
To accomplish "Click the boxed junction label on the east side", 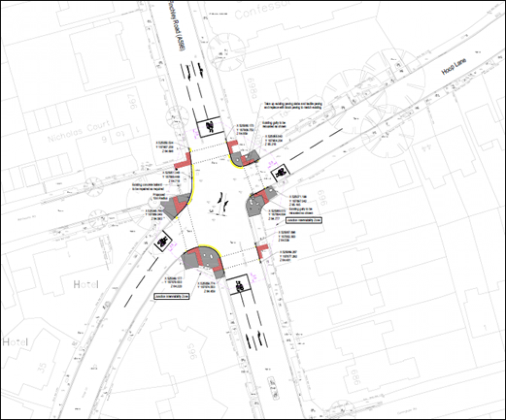I will tap(304, 221).
